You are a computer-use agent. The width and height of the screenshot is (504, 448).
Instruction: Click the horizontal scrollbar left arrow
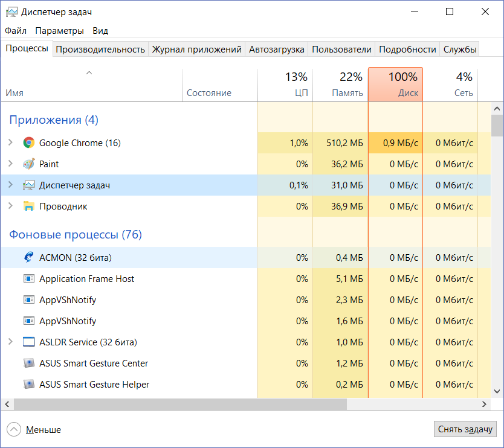(7, 405)
